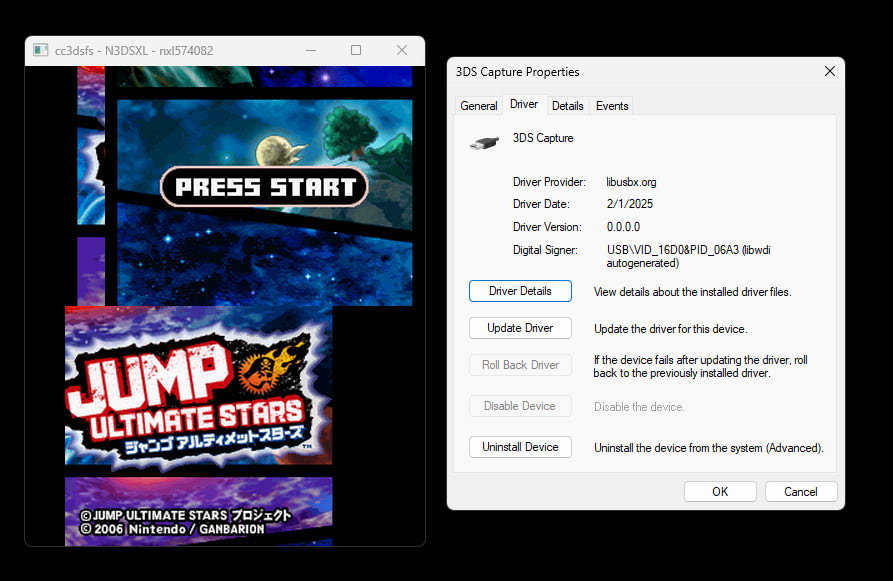This screenshot has height=581, width=893.
Task: Confirm with the OK button
Action: point(720,492)
